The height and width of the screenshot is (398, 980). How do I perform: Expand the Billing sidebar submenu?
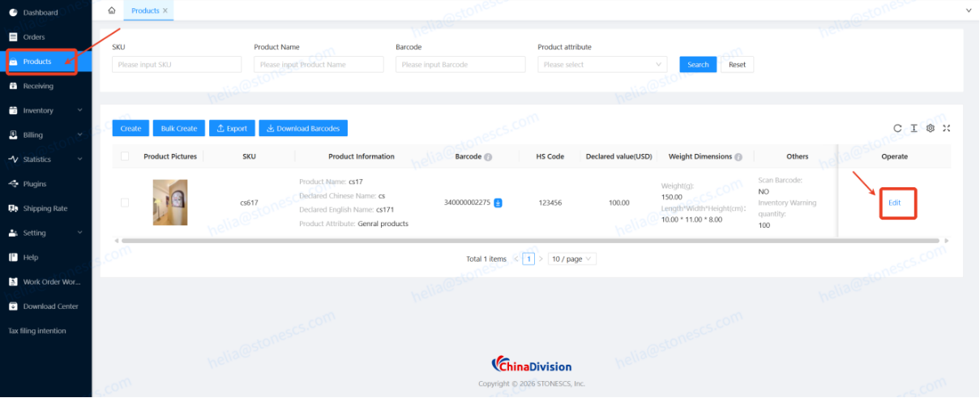[45, 135]
